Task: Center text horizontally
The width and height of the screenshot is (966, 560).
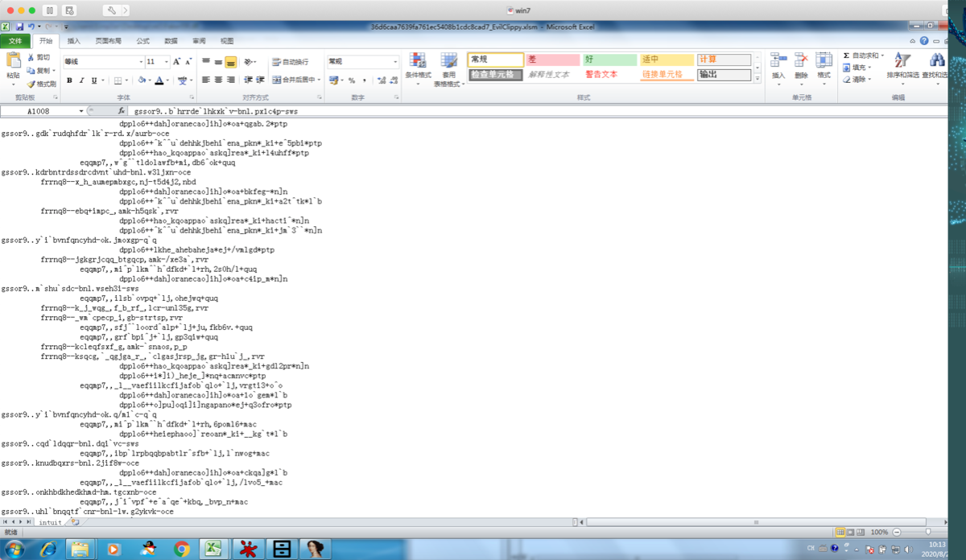Action: point(218,80)
